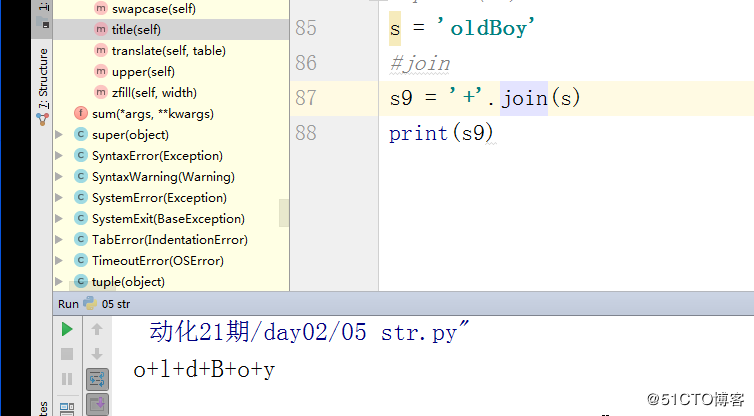Click the Up the stack trace arrow

97,329
